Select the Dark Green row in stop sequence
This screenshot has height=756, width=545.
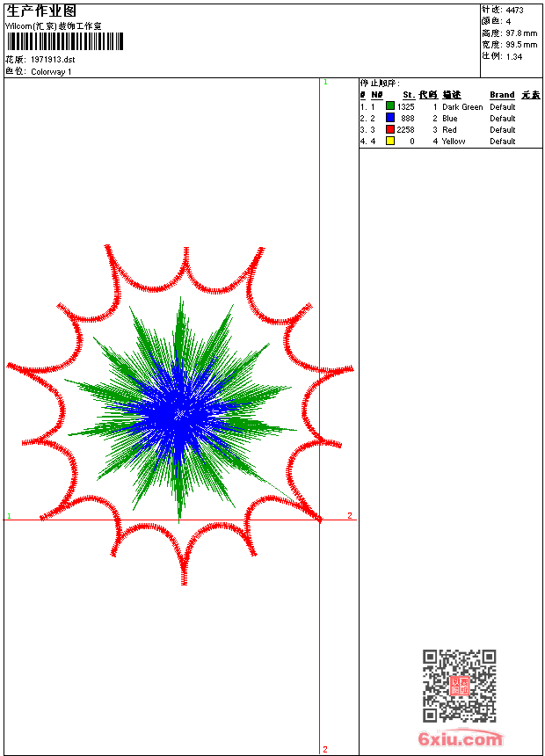coord(450,106)
